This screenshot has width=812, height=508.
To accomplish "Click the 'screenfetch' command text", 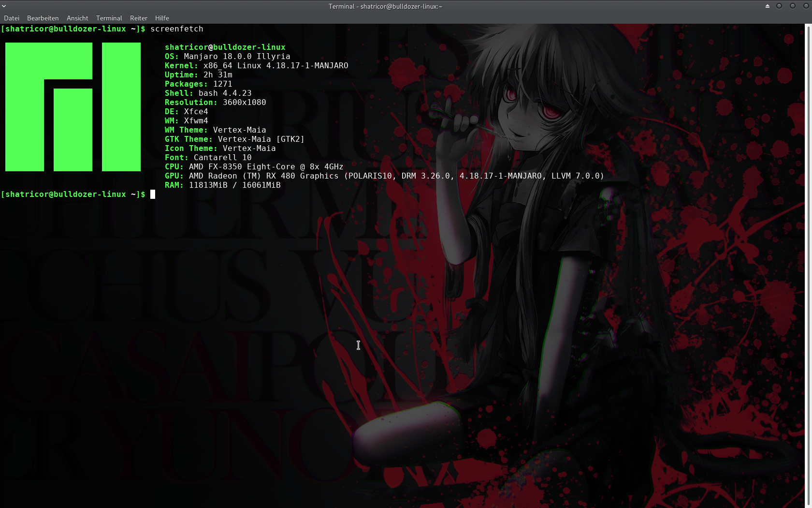I will (x=177, y=29).
